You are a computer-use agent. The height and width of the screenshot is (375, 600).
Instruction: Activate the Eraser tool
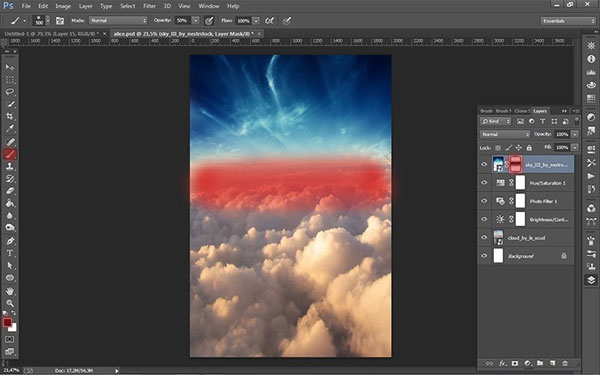point(10,191)
